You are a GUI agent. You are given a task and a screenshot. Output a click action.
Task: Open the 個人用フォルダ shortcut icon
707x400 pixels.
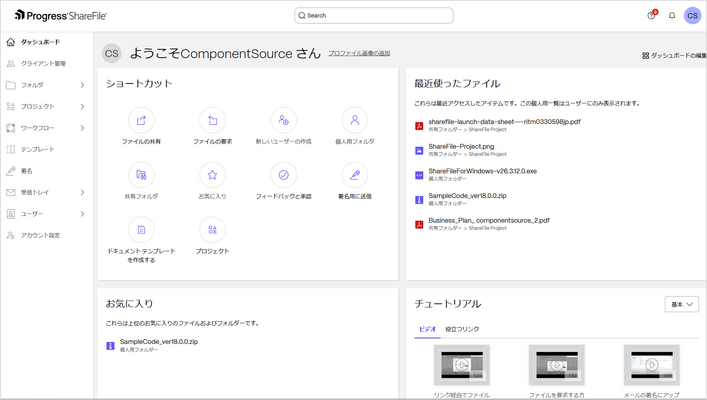pyautogui.click(x=355, y=120)
